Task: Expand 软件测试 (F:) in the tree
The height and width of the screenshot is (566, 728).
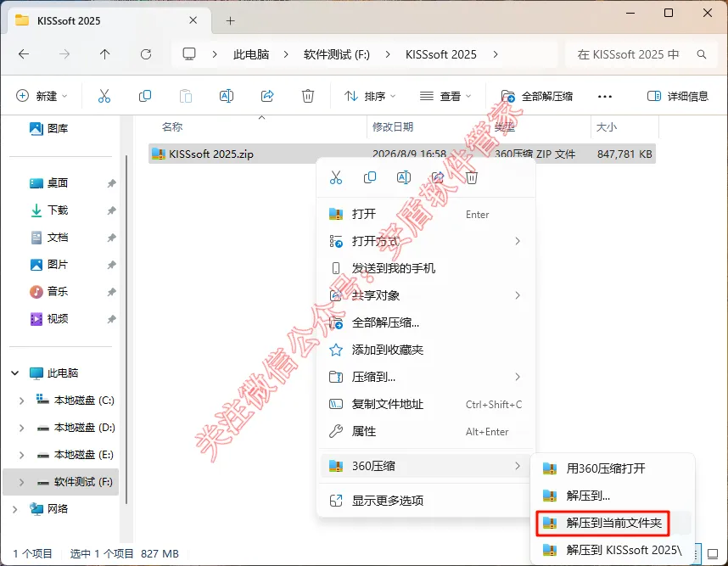Action: coord(21,483)
